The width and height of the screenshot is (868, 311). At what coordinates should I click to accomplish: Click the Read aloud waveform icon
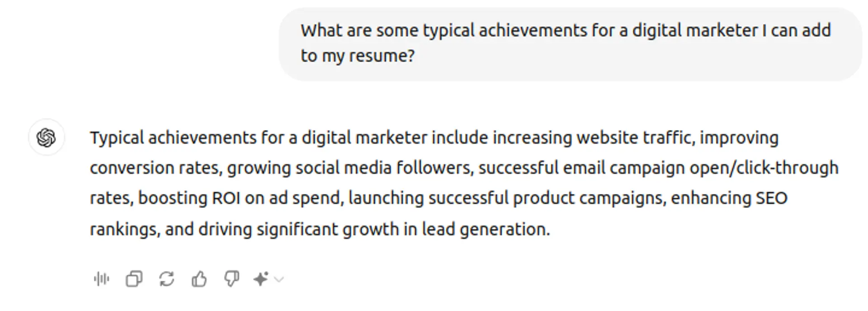(102, 279)
